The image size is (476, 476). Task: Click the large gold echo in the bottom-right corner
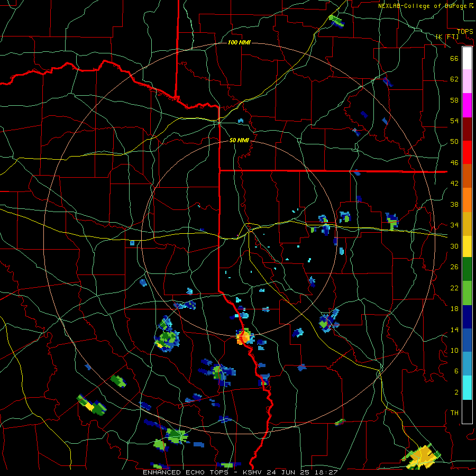[x=422, y=457]
